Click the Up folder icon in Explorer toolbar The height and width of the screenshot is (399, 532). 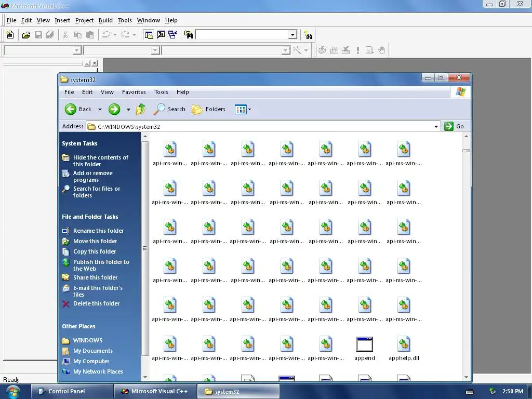(141, 109)
